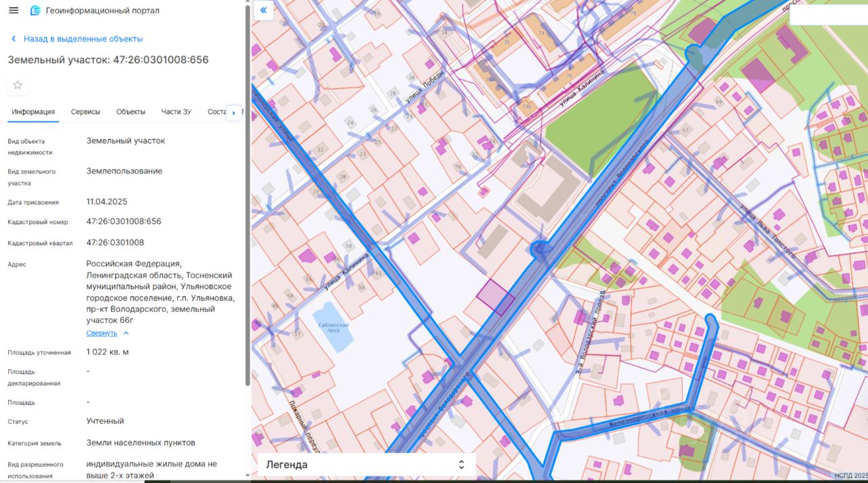Image resolution: width=868 pixels, height=483 pixels.
Task: Switch to the Сервисы tab
Action: (85, 112)
